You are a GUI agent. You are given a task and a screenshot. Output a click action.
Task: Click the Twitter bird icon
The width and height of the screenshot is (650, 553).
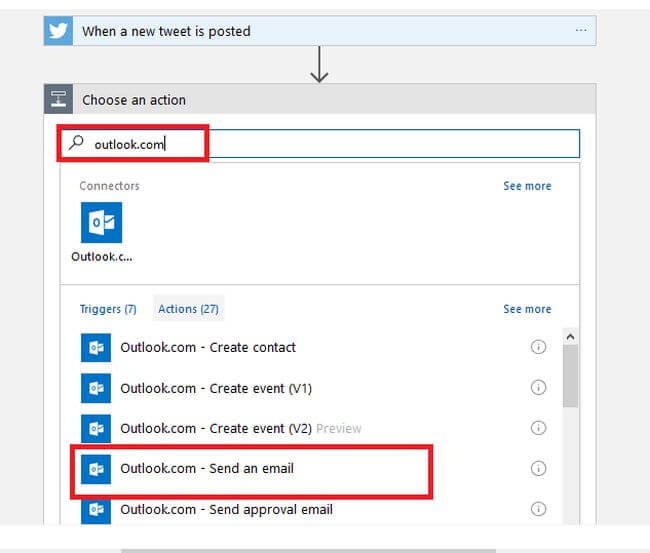(x=59, y=31)
